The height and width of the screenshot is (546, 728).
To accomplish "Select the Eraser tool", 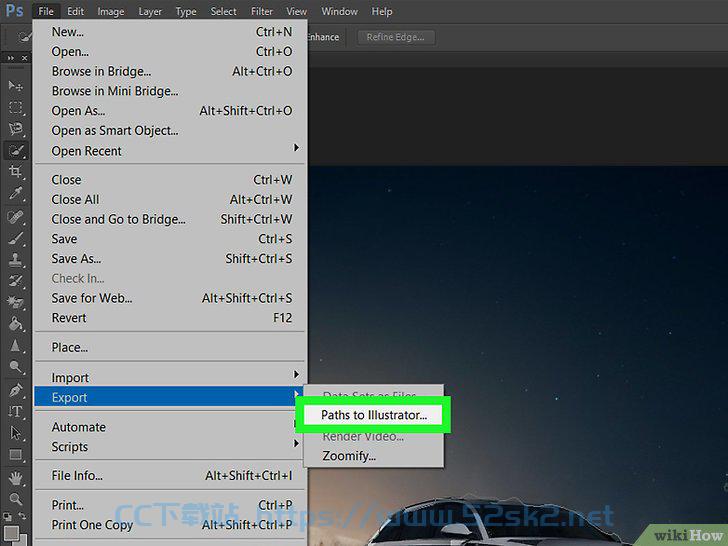I will point(15,302).
